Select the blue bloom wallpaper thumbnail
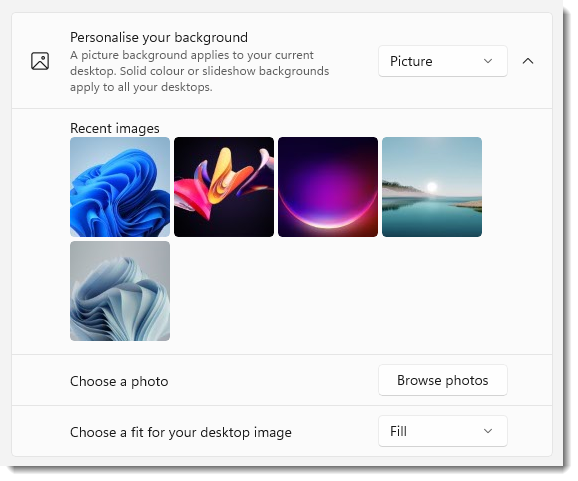 pos(120,187)
